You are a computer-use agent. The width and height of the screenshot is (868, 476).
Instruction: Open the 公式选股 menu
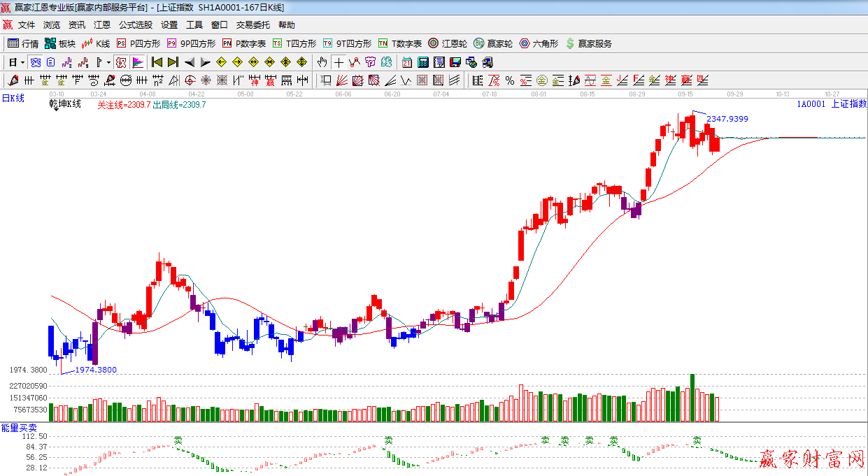135,25
